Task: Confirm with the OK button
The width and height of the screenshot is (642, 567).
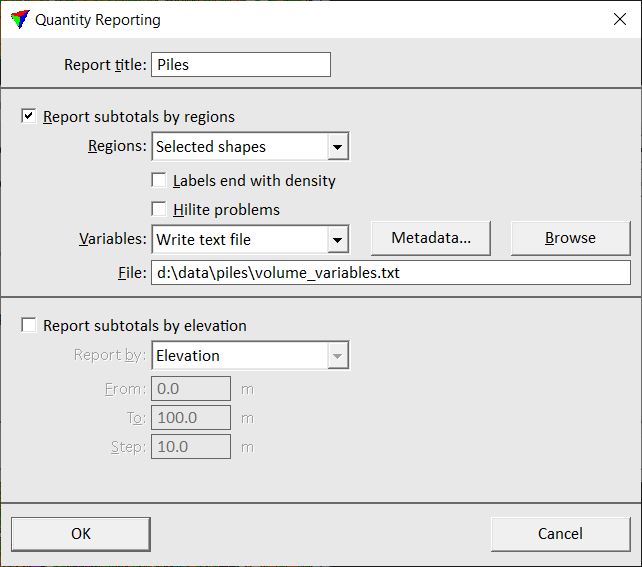Action: pyautogui.click(x=81, y=534)
